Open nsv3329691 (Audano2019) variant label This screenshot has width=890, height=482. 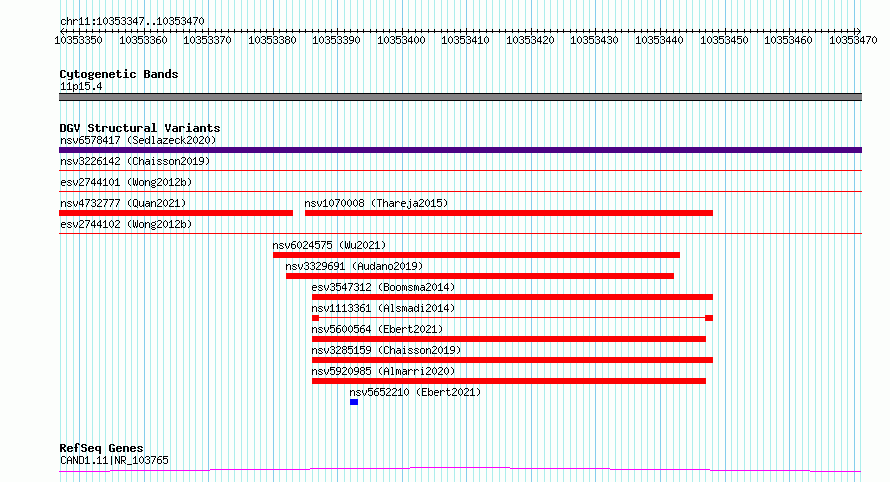coord(354,266)
